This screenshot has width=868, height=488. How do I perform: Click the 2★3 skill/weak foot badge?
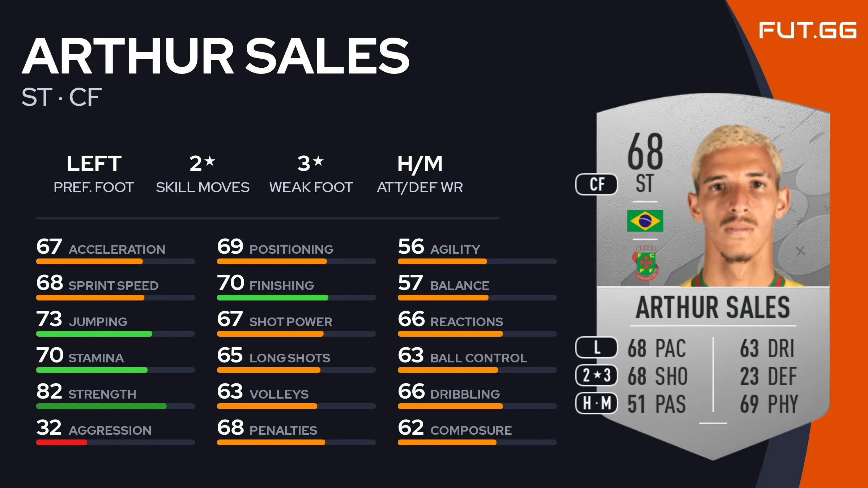click(x=596, y=375)
